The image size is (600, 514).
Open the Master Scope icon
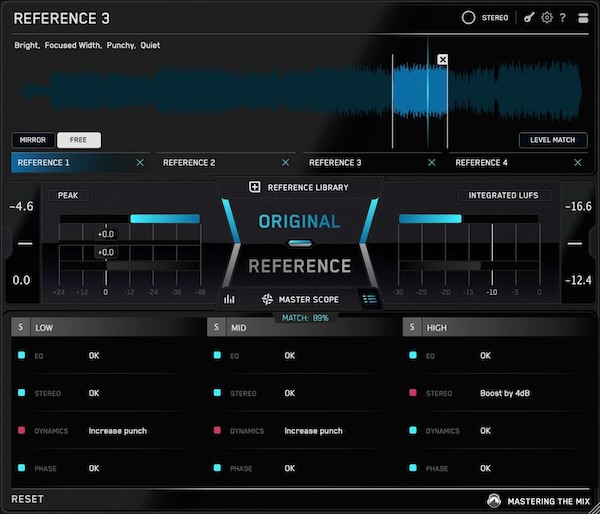(267, 299)
